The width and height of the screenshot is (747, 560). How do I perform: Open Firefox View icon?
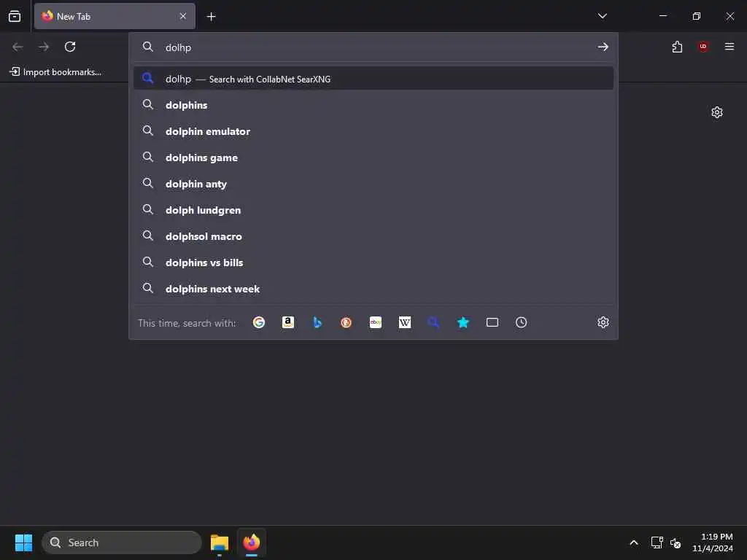(15, 16)
